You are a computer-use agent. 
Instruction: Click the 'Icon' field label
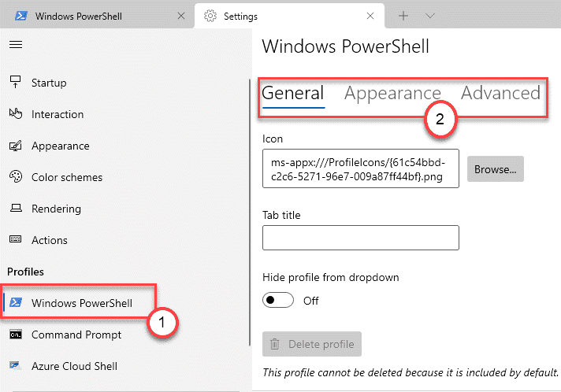(x=273, y=139)
